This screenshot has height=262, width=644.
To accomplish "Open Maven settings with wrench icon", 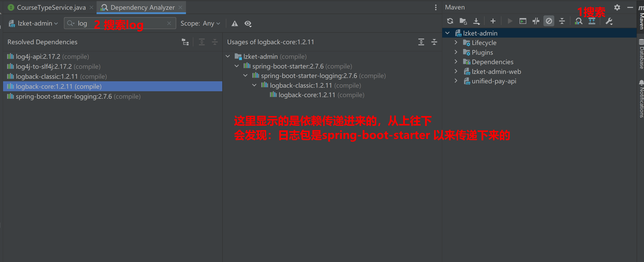I will tap(609, 21).
